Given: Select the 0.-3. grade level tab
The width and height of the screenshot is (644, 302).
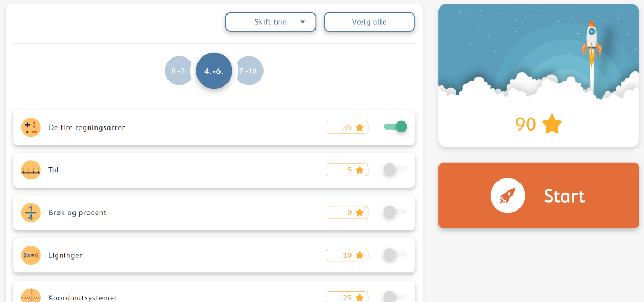Looking at the screenshot, I should (x=178, y=71).
